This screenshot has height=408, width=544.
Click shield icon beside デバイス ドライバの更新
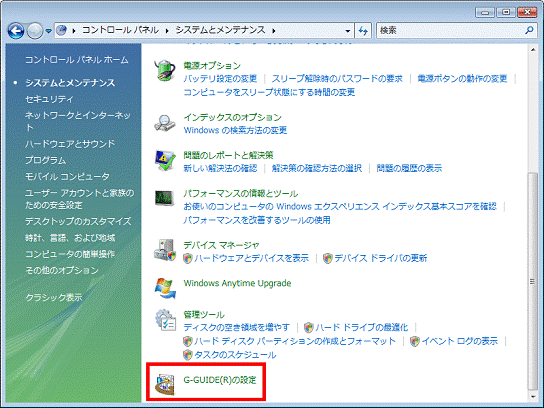click(328, 258)
